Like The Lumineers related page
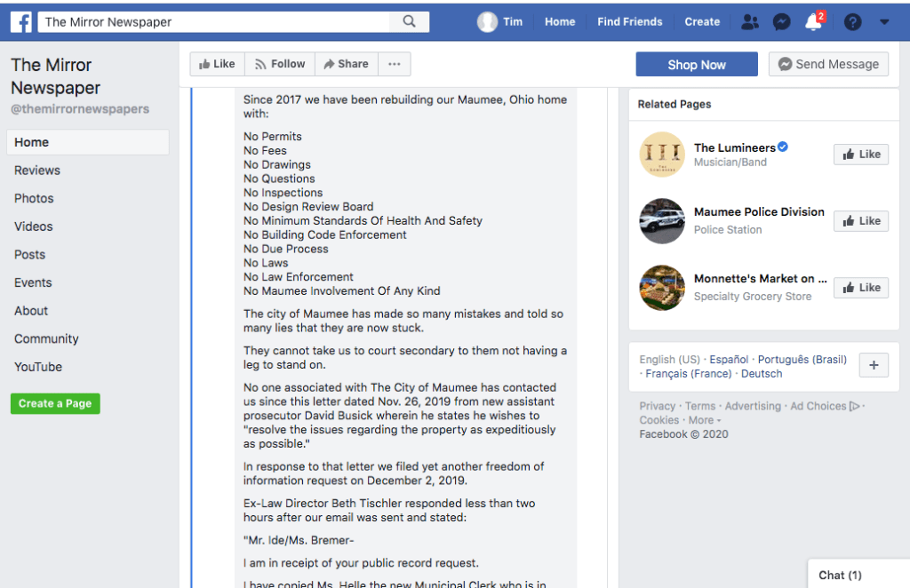 coord(861,155)
